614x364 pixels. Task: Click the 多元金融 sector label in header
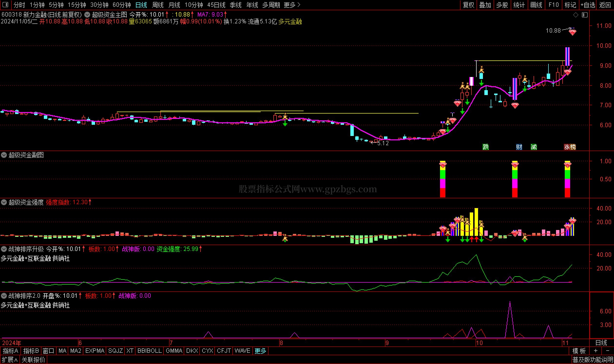[x=290, y=22]
